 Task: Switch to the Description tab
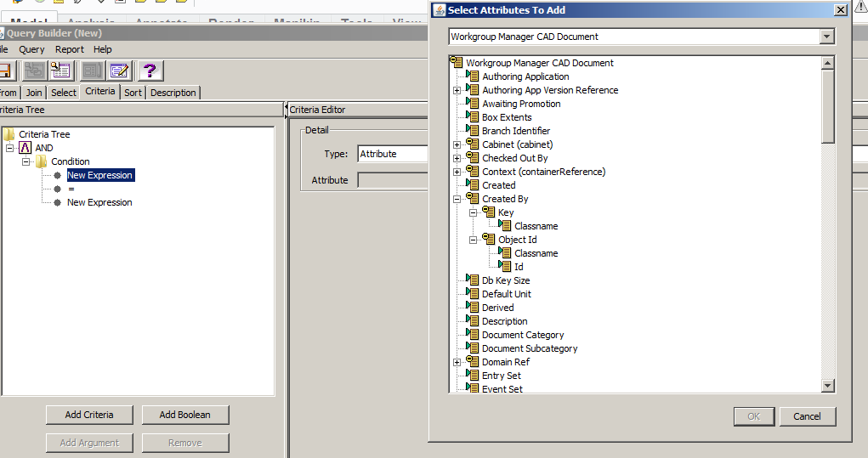[173, 93]
